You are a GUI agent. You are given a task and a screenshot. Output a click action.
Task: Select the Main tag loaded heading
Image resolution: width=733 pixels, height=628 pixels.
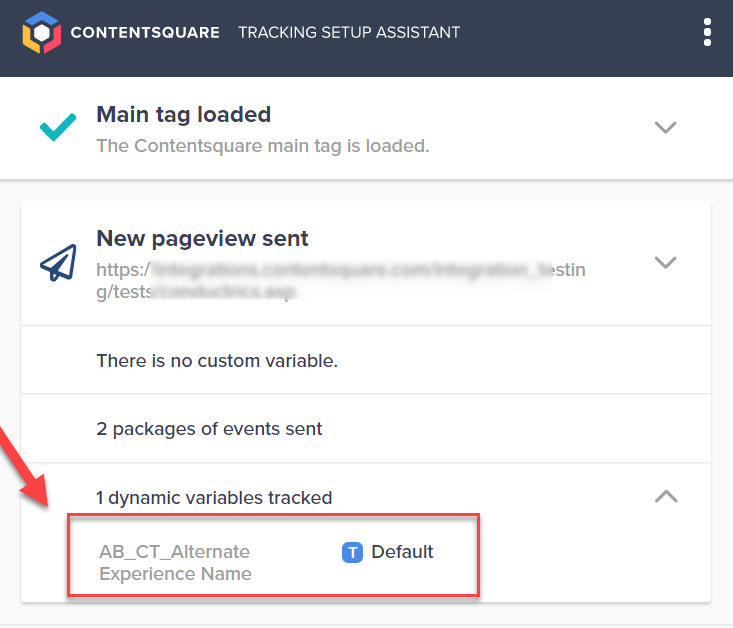tap(184, 115)
